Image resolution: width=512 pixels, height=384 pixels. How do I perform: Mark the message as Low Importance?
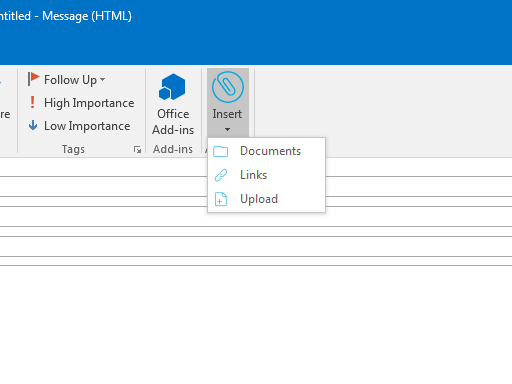[x=80, y=126]
